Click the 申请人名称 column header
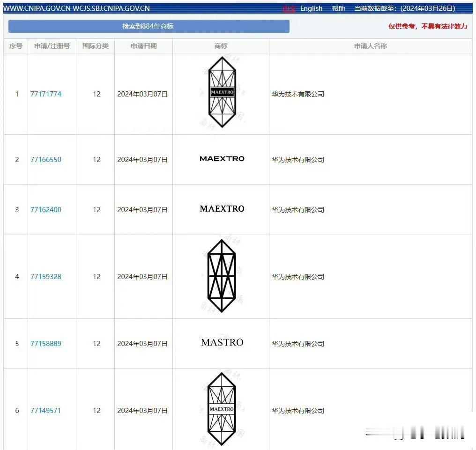This screenshot has width=476, height=450. point(371,46)
